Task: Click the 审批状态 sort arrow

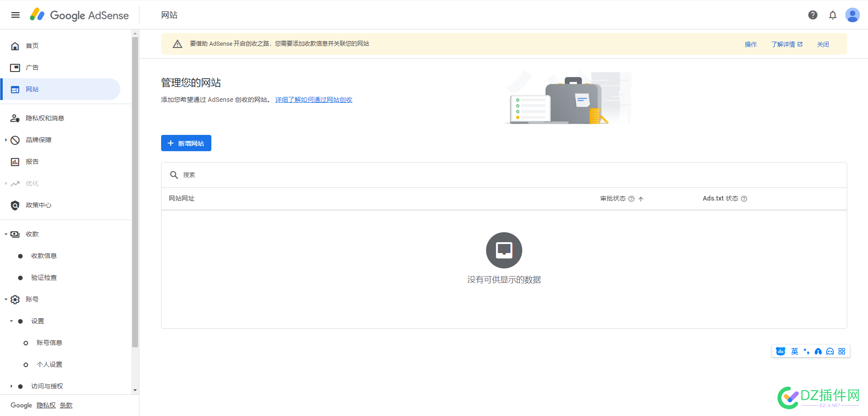Action: pos(641,199)
